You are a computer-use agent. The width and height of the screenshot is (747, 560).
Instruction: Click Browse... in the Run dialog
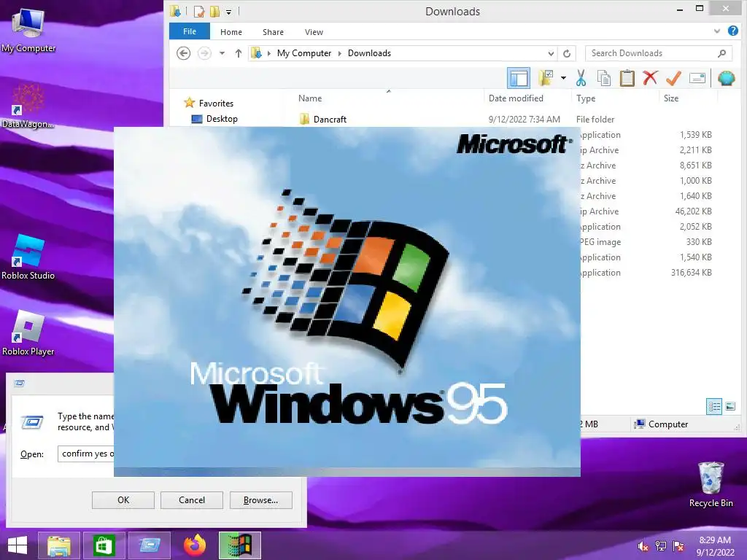260,500
